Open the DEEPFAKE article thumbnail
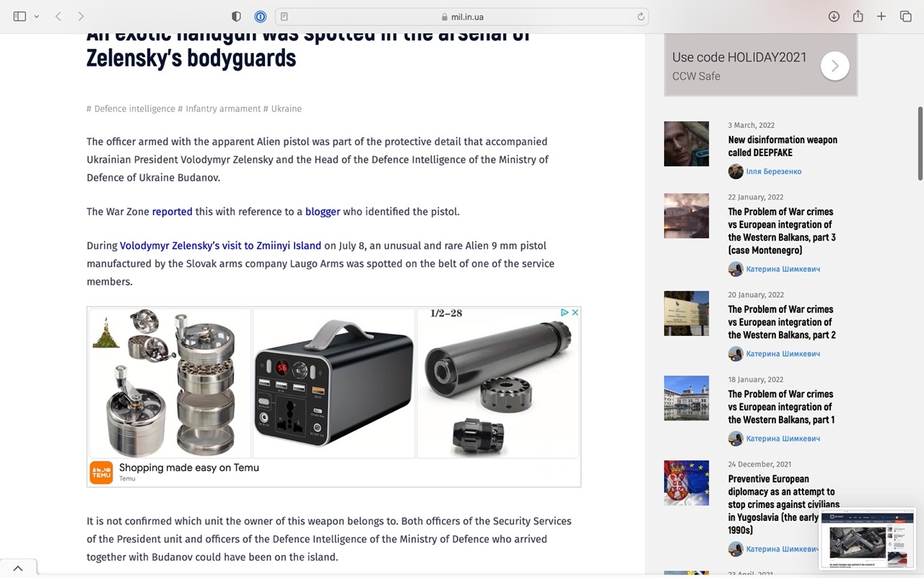The image size is (924, 578). [686, 144]
